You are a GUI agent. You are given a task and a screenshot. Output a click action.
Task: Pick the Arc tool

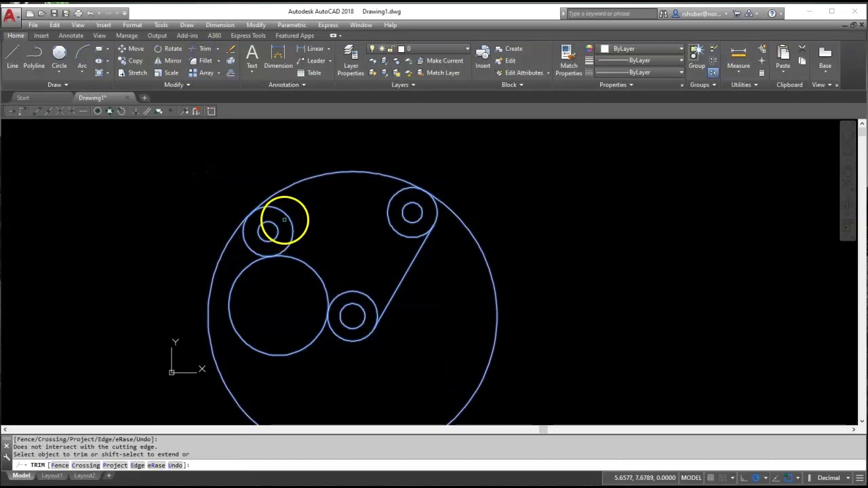(x=82, y=57)
